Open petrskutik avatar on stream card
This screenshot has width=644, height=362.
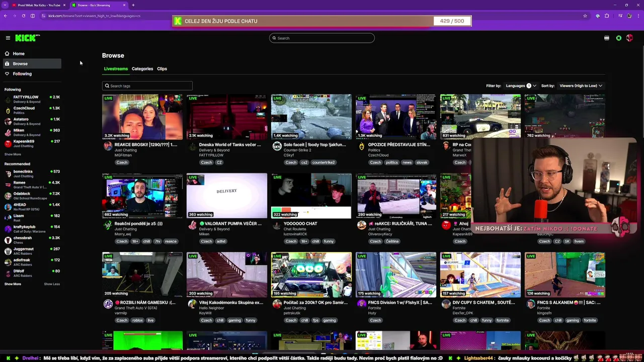coord(277,304)
